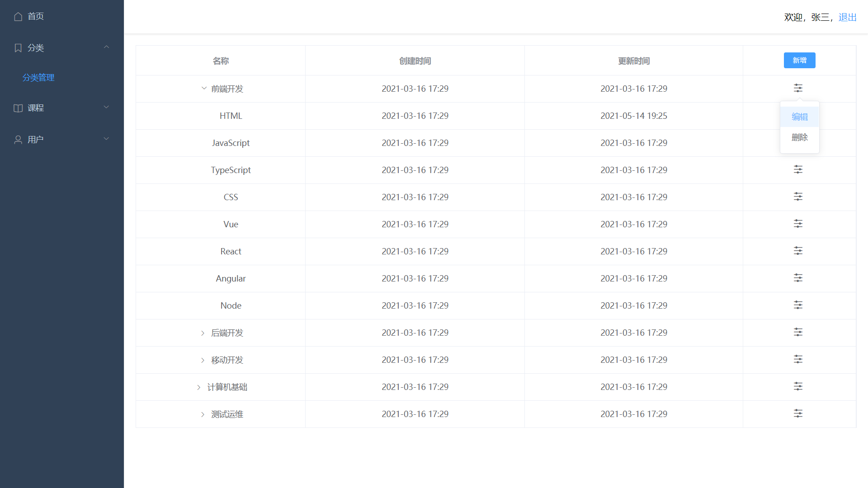Collapse the 前端开发 category row

[x=204, y=89]
